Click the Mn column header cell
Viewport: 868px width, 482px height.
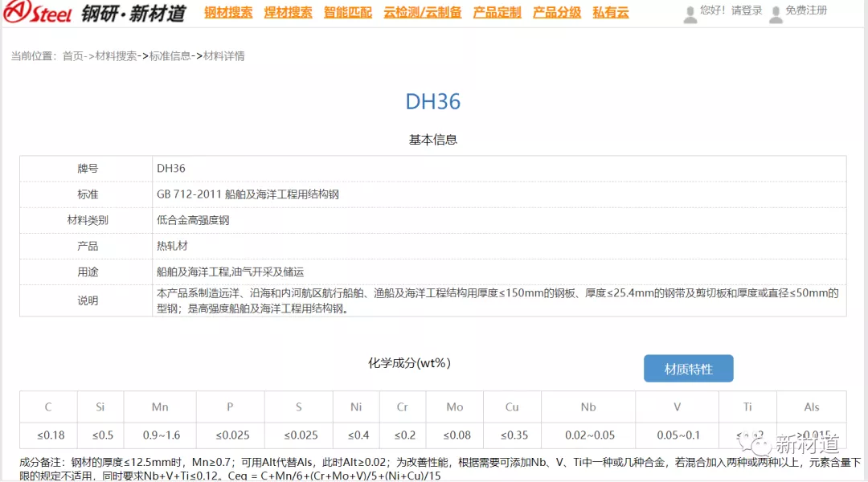coord(160,407)
